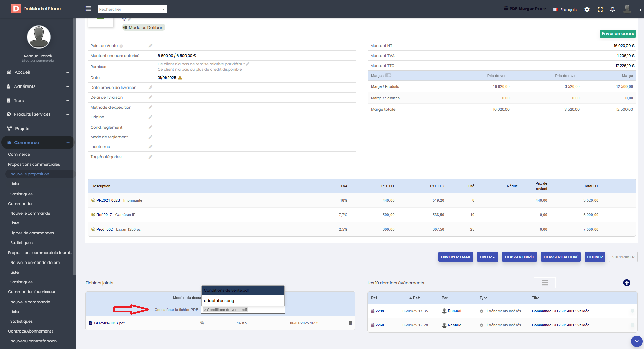This screenshot has width=644, height=349.
Task: Delete CO2501-0013.pdf with trash icon
Action: (350, 323)
